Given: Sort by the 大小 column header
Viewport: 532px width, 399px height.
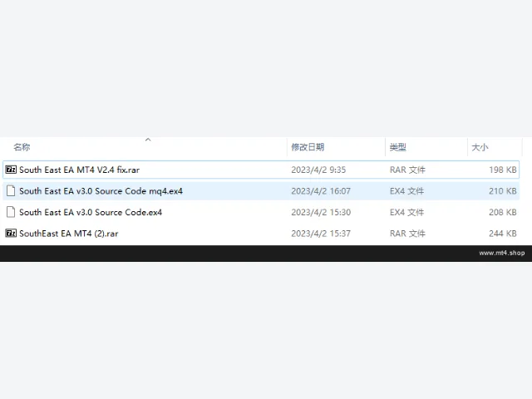Looking at the screenshot, I should point(480,147).
